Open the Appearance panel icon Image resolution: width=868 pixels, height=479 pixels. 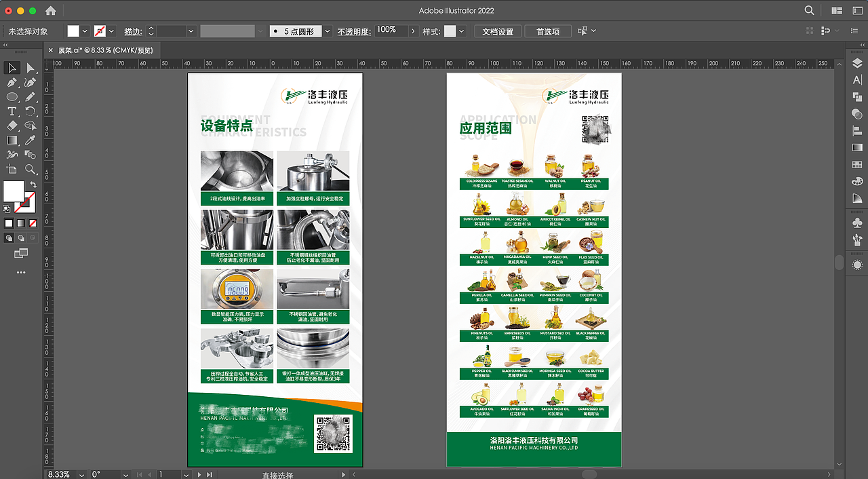click(x=857, y=265)
